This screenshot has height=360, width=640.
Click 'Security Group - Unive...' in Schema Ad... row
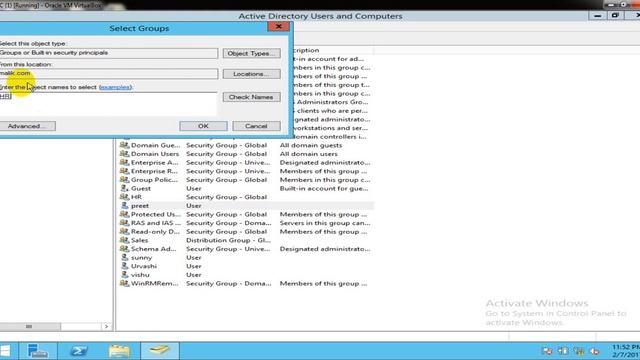point(228,249)
